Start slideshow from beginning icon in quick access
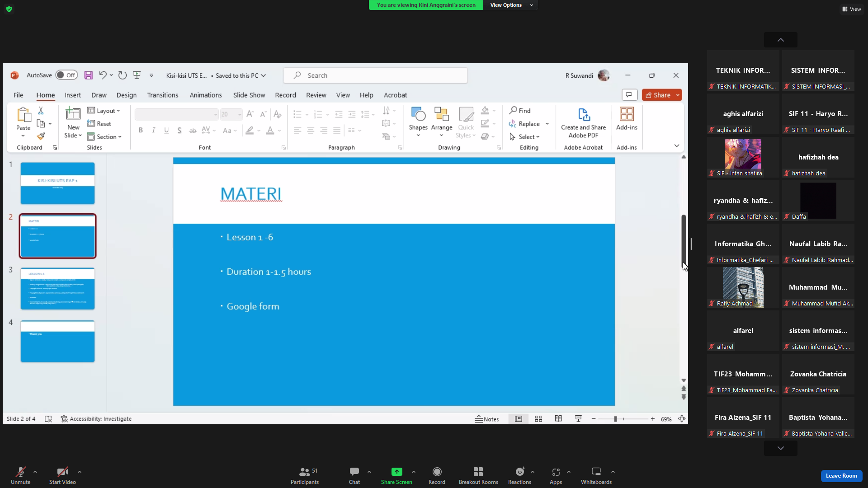 [137, 75]
